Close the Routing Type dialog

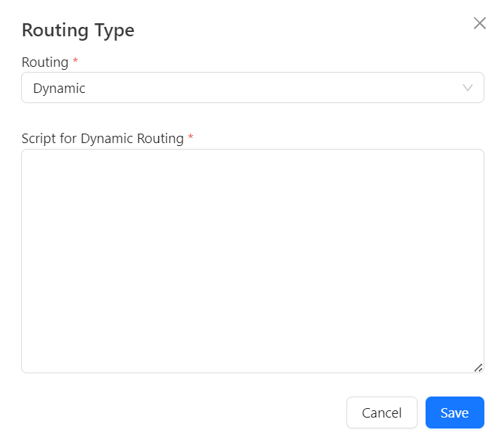click(x=479, y=23)
